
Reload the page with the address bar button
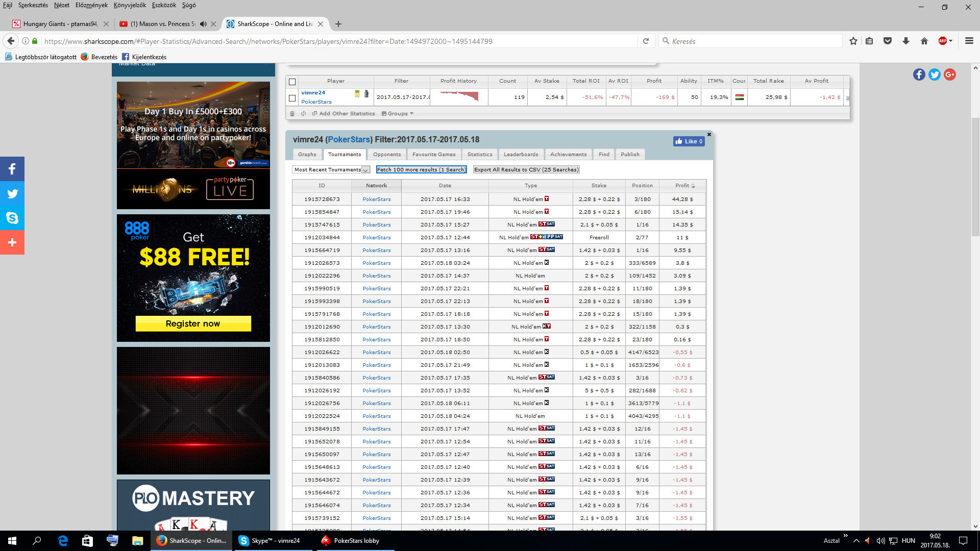tap(646, 41)
